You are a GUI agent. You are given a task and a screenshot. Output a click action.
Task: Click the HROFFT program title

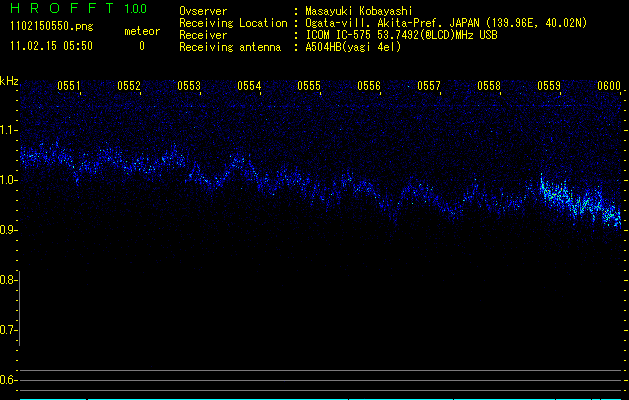tap(62, 9)
